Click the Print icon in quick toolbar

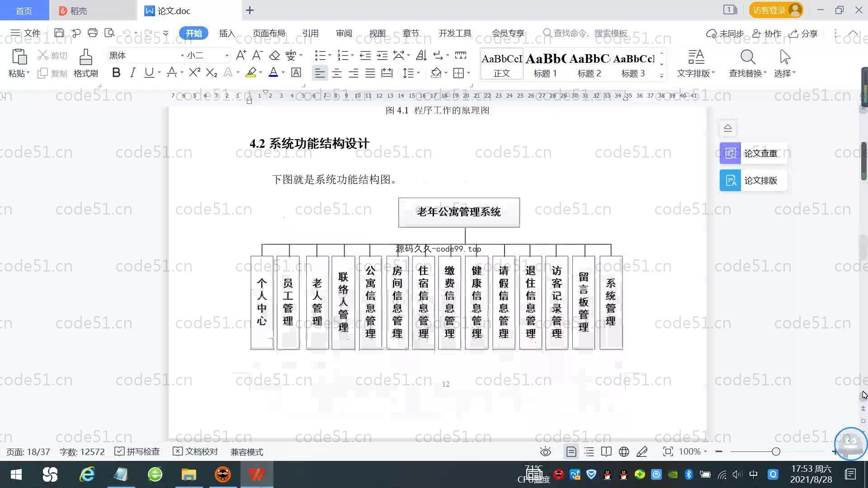[93, 33]
